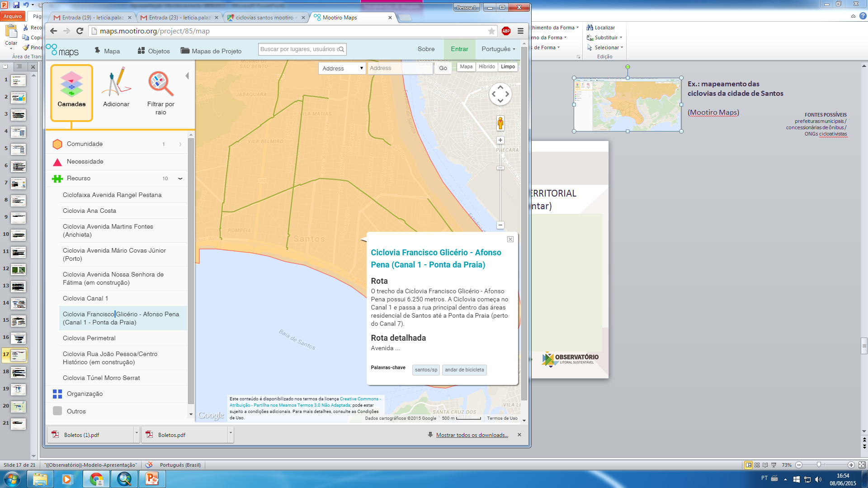Reload the browser page
Image resolution: width=868 pixels, height=488 pixels.
point(80,31)
